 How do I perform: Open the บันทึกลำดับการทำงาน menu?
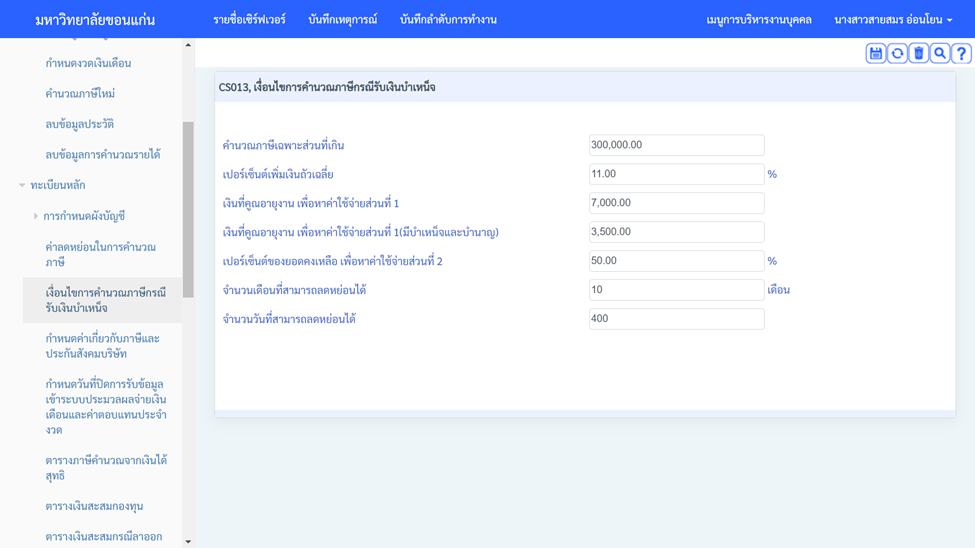click(x=448, y=20)
